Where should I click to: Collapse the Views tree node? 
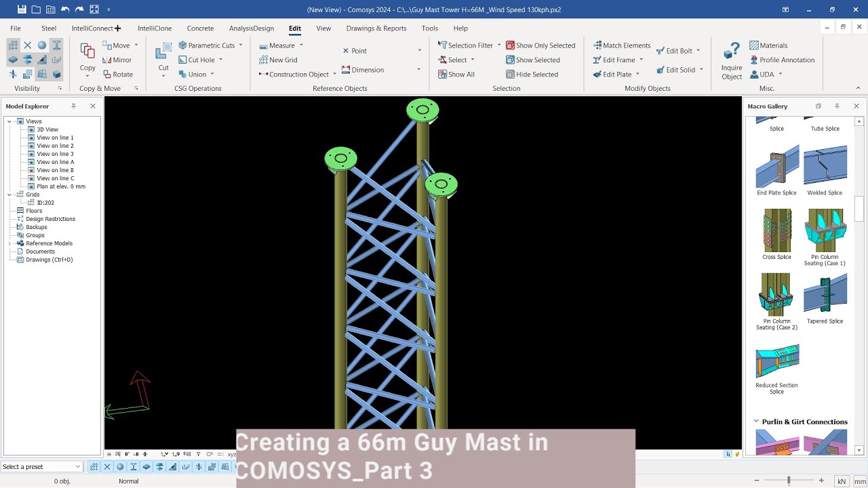point(9,121)
